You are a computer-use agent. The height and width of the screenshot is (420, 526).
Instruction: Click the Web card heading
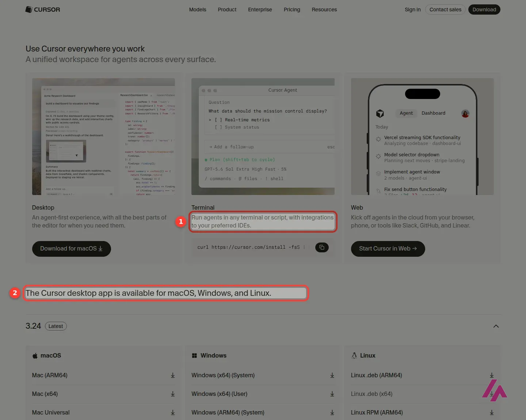pos(357,207)
